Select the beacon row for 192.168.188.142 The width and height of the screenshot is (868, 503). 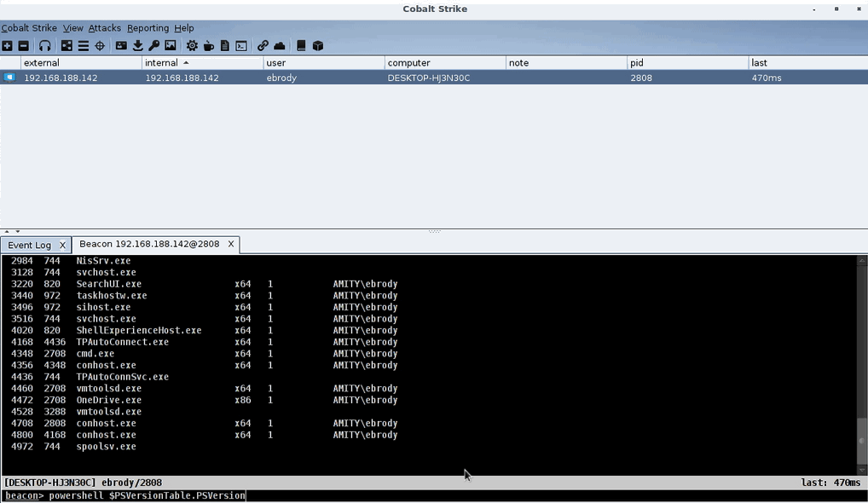[x=256, y=77]
